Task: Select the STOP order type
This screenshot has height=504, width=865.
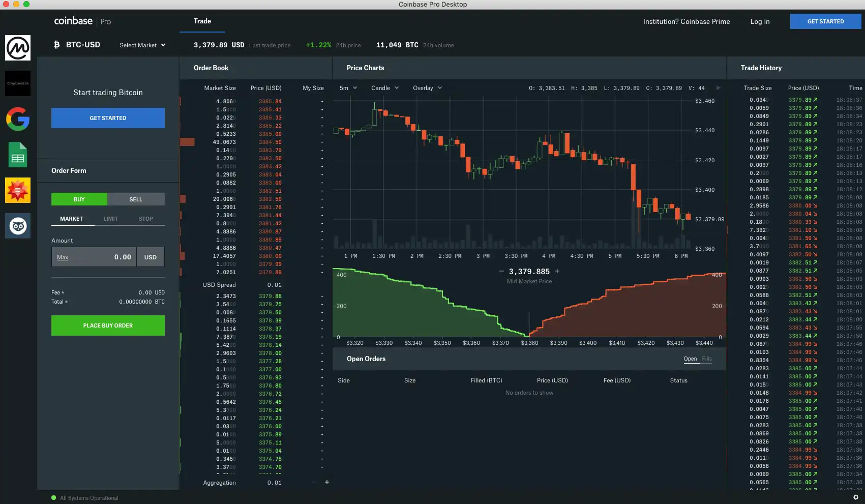Action: pyautogui.click(x=146, y=219)
